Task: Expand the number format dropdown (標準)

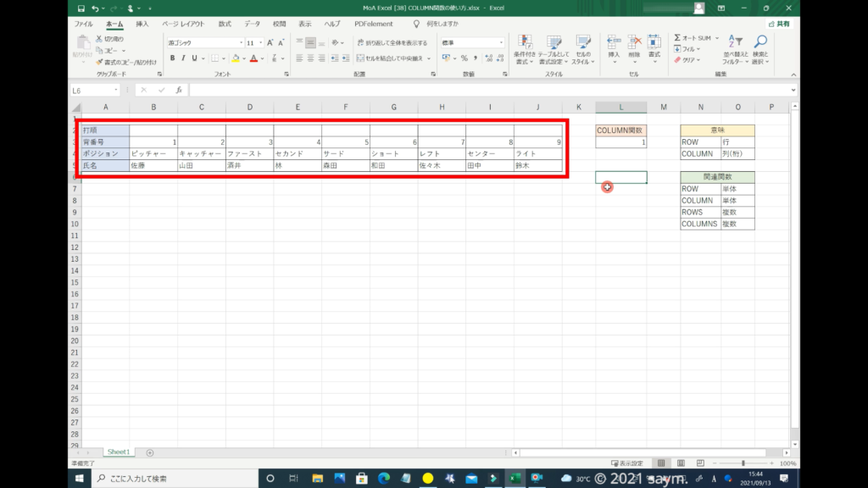Action: click(499, 42)
